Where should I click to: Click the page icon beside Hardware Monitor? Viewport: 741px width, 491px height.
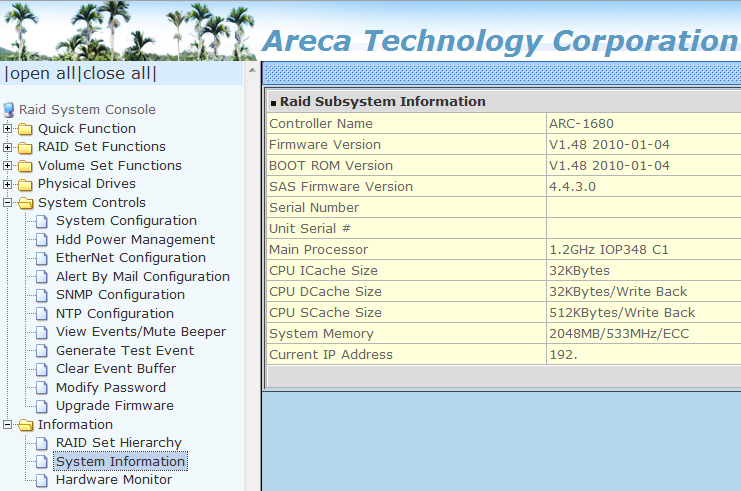point(43,480)
